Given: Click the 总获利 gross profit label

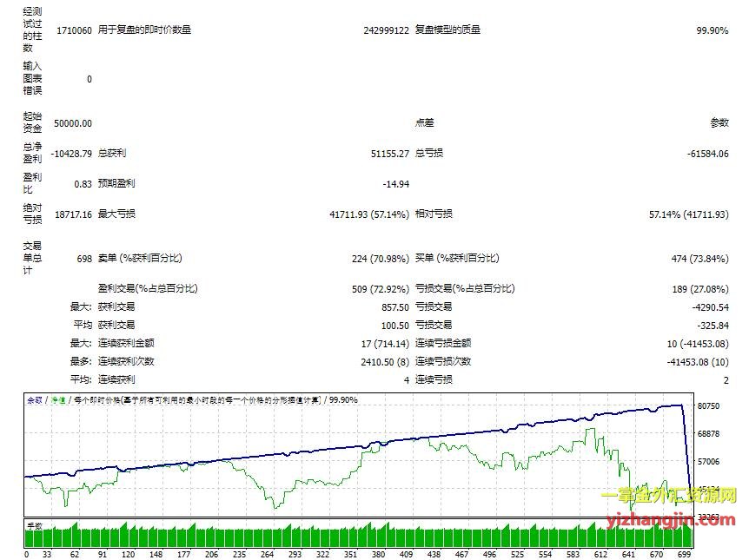Looking at the screenshot, I should point(112,153).
